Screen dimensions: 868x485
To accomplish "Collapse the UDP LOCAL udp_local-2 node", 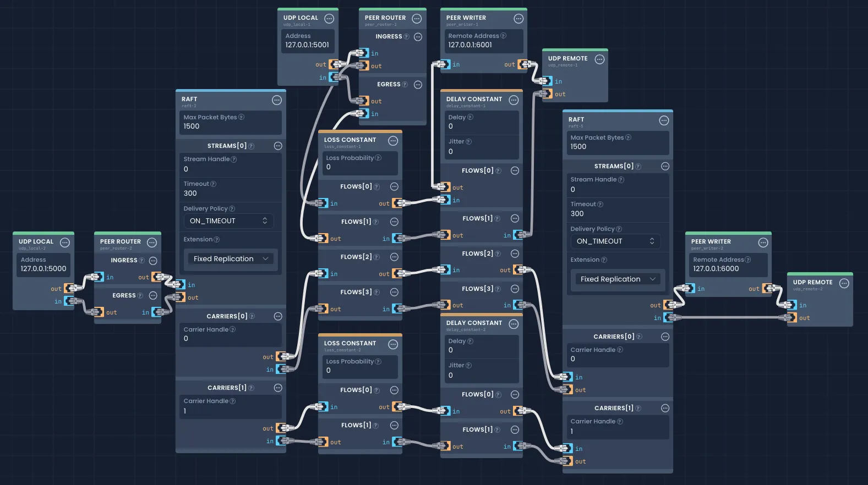I will (x=64, y=242).
